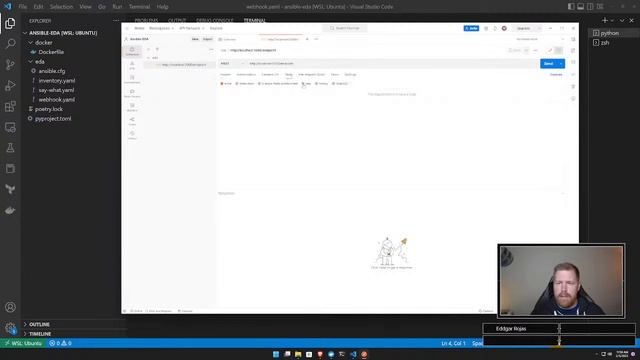Open the Terminal menu in VS Code
This screenshot has height=360, width=640.
pos(139,7)
